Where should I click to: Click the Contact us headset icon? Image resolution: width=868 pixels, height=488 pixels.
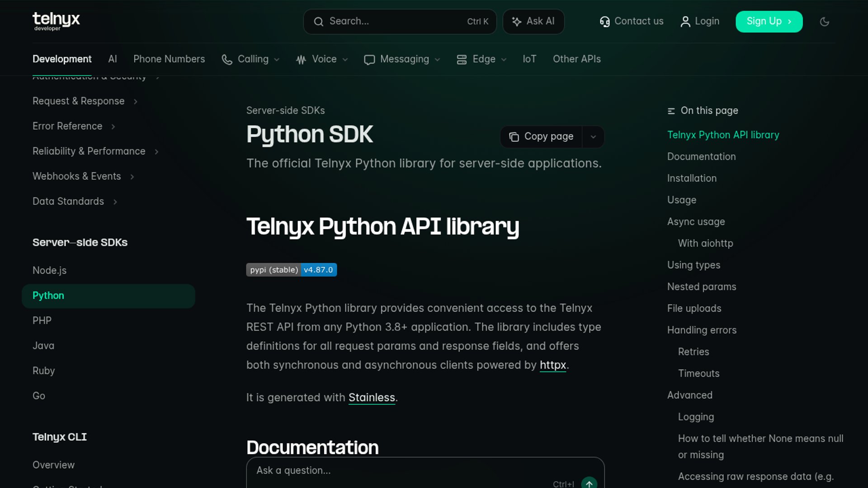point(604,22)
